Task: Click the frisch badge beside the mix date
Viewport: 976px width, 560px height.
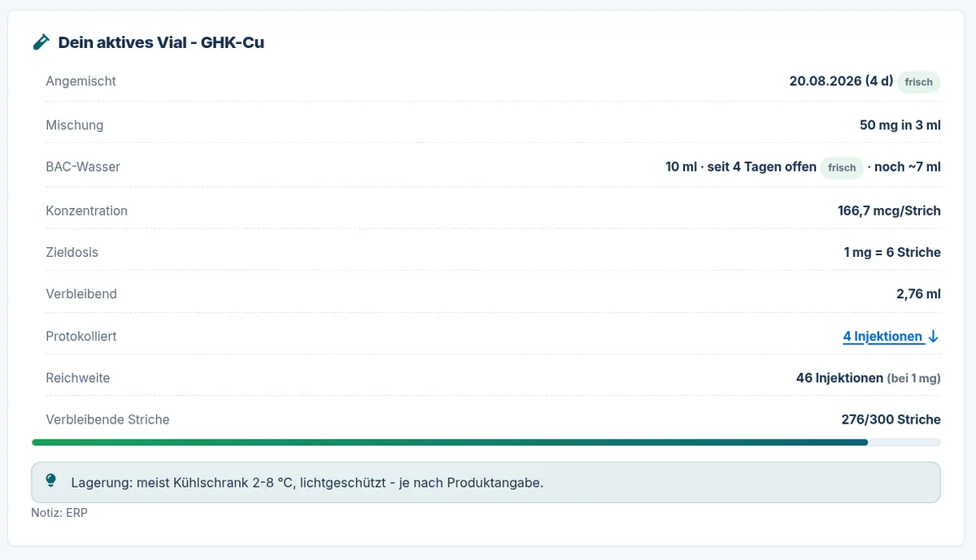Action: click(x=919, y=82)
